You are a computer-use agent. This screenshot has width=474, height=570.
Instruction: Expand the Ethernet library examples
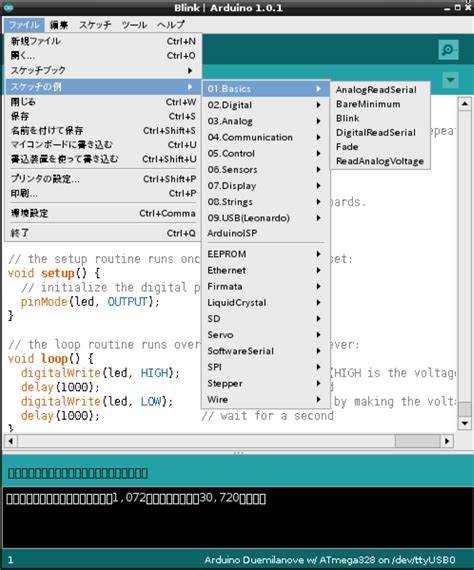click(266, 270)
